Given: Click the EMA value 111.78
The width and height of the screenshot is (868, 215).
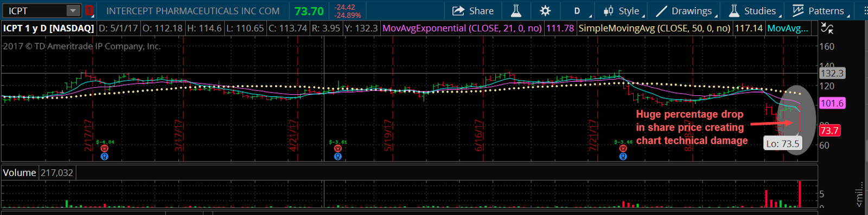Looking at the screenshot, I should point(560,28).
